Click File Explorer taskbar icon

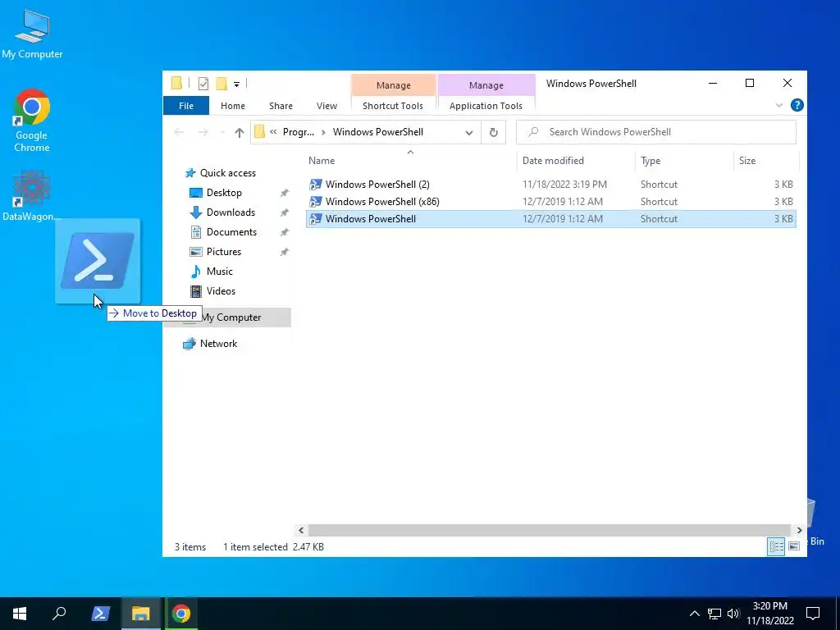click(x=140, y=614)
